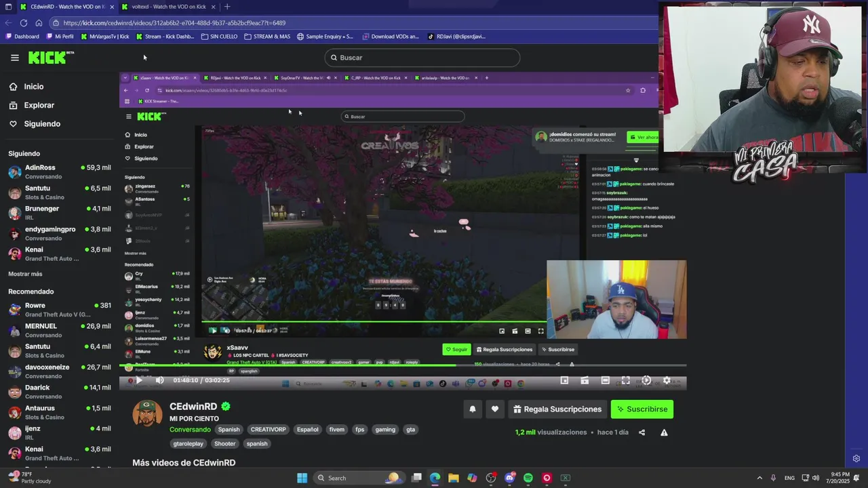Select the CEdwinRD VOD browser tab
The image size is (868, 488).
pos(66,7)
